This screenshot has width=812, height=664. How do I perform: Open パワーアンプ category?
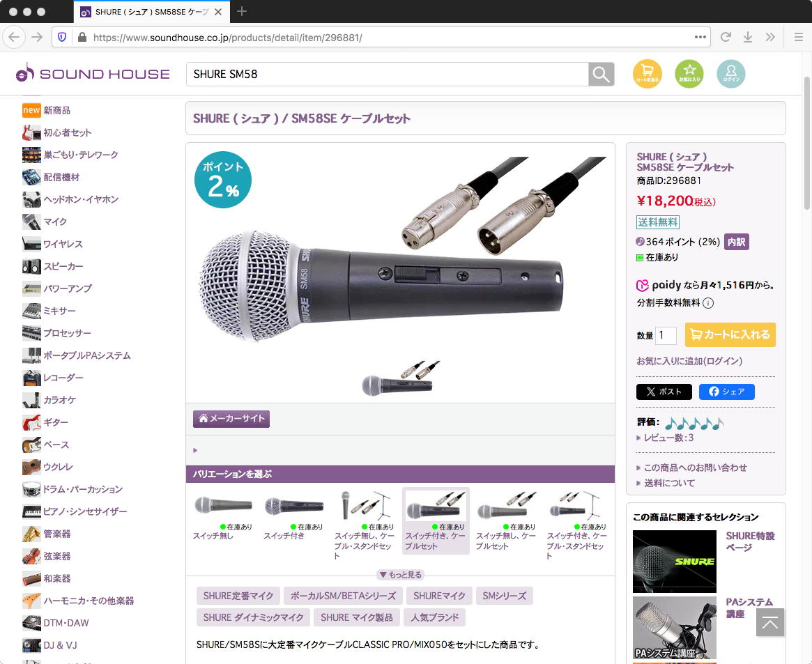(57, 288)
